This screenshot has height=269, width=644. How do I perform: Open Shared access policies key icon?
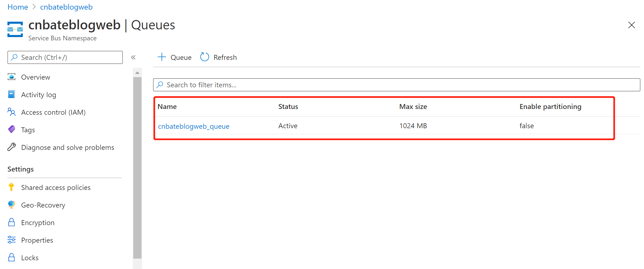click(12, 187)
